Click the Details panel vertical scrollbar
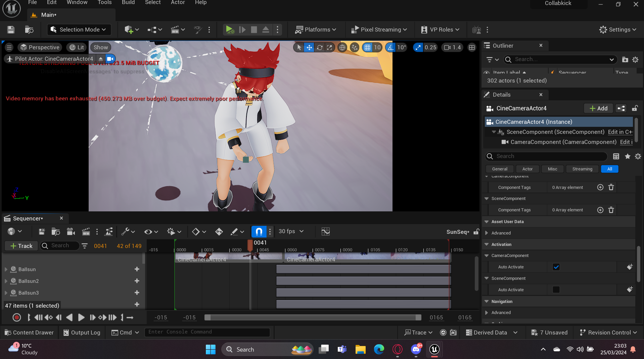 tap(638, 264)
